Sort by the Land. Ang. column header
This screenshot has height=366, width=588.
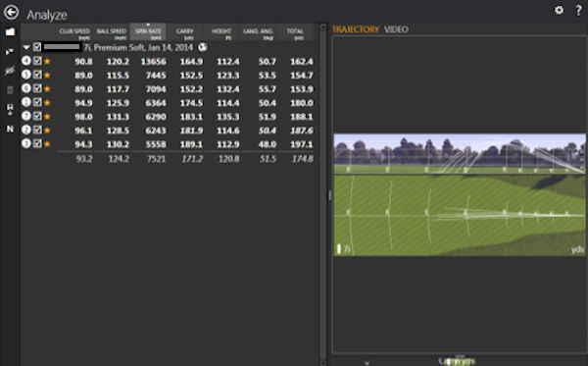point(258,33)
